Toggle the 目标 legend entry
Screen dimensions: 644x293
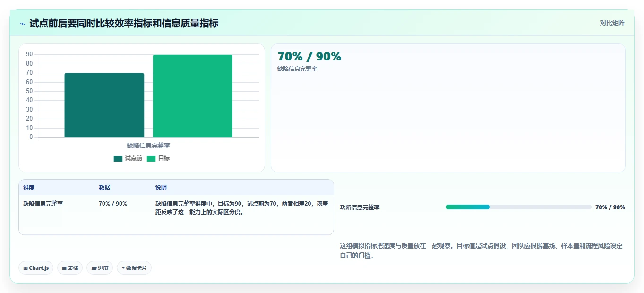click(158, 158)
